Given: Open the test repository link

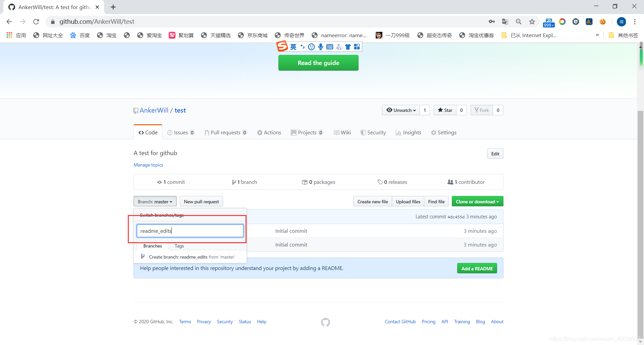Looking at the screenshot, I should pyautogui.click(x=180, y=110).
